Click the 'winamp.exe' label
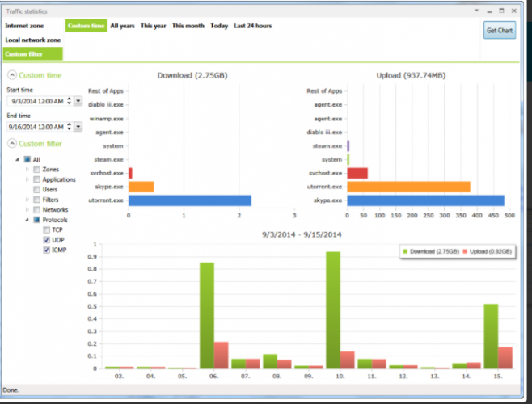This screenshot has width=532, height=404. click(x=106, y=119)
